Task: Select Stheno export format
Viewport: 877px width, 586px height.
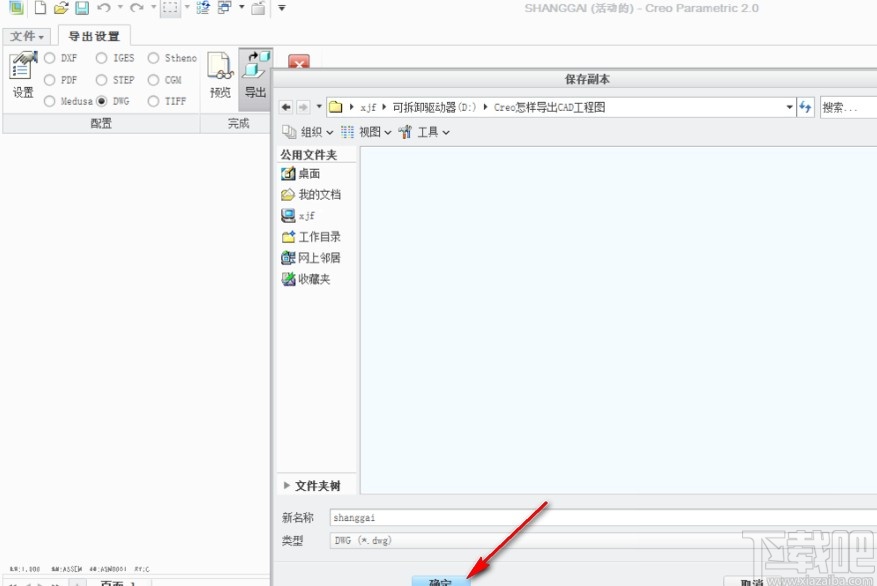Action: coord(172,58)
